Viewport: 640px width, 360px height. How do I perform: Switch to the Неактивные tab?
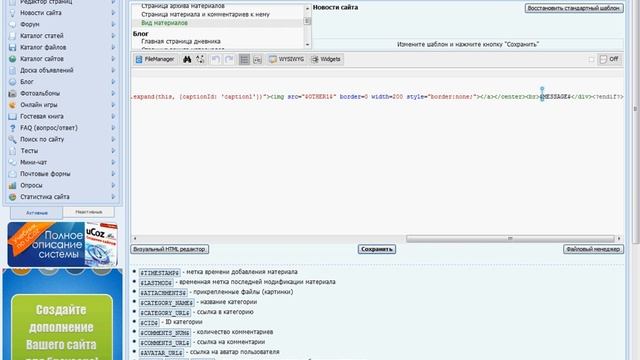pos(89,212)
